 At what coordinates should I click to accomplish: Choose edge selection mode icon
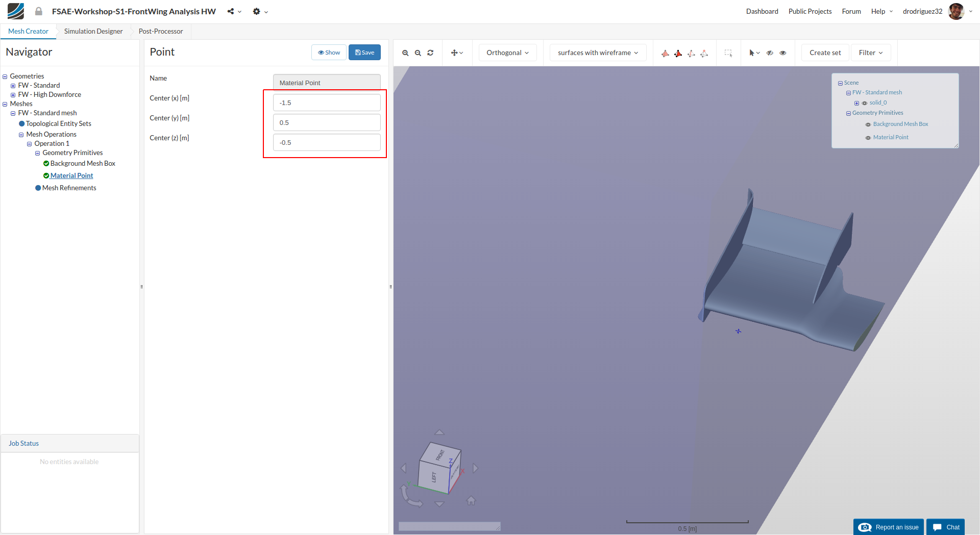click(x=691, y=53)
